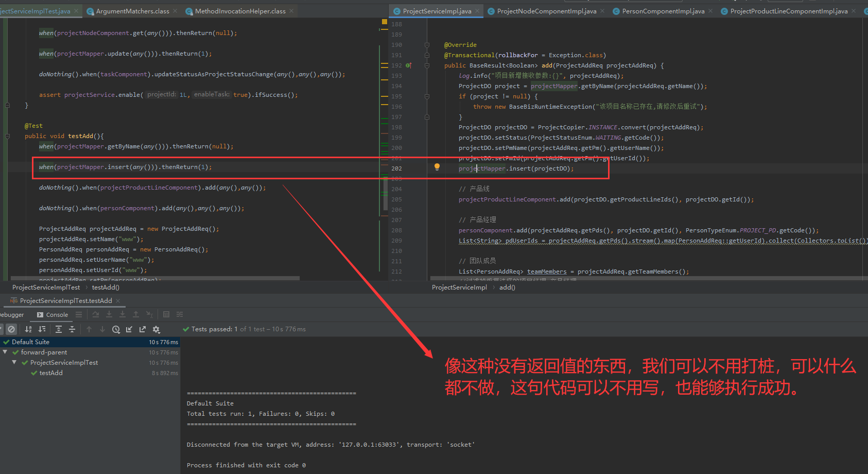Image resolution: width=868 pixels, height=474 pixels.
Task: Click fold marker at line 191
Action: click(427, 55)
